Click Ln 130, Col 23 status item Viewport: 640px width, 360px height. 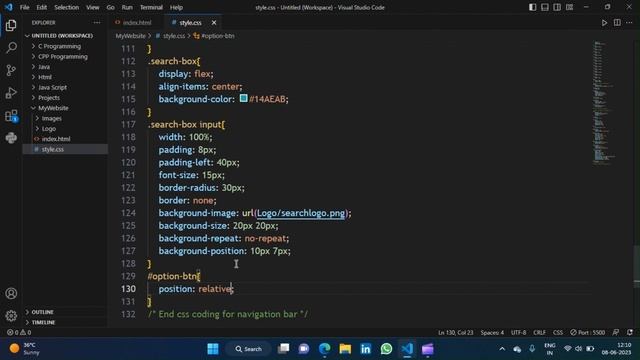click(456, 332)
